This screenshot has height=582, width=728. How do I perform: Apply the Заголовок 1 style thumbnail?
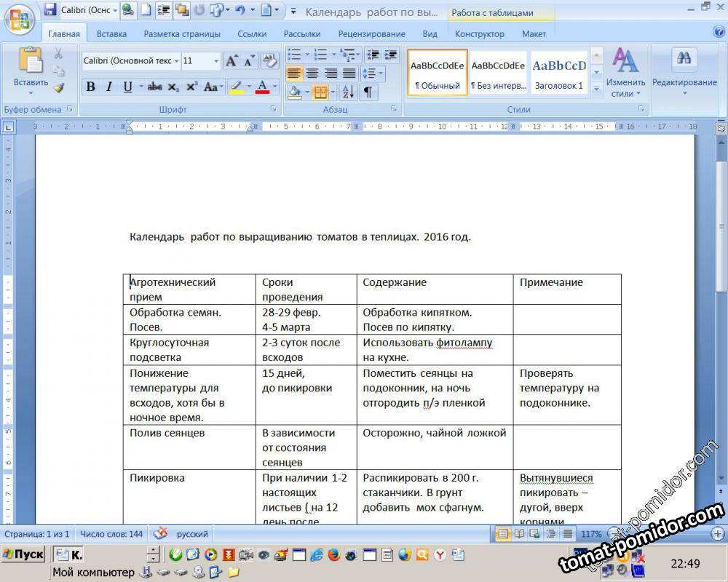click(x=559, y=73)
